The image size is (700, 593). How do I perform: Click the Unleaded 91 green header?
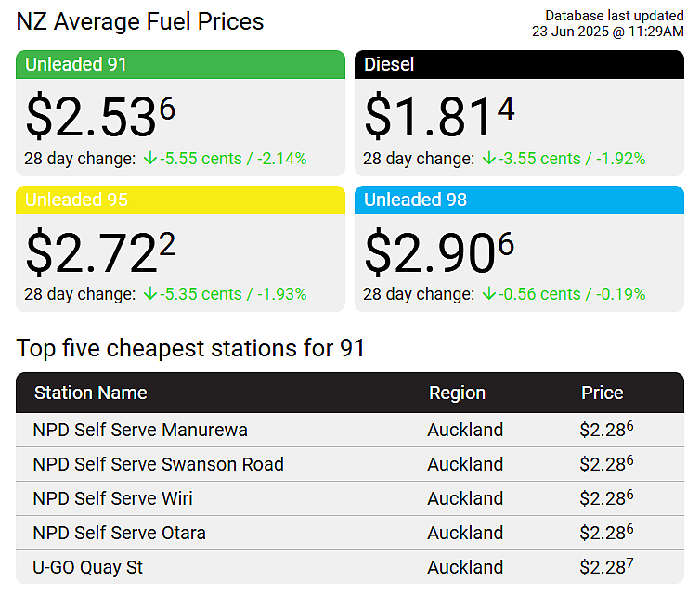(180, 65)
